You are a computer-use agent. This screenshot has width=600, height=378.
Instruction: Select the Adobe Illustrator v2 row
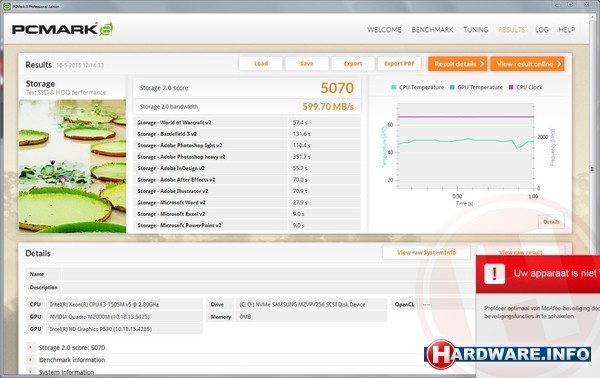point(247,191)
